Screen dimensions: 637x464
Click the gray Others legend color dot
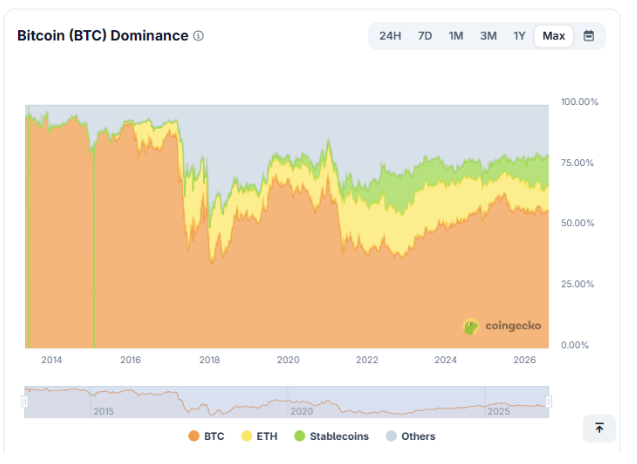point(391,436)
